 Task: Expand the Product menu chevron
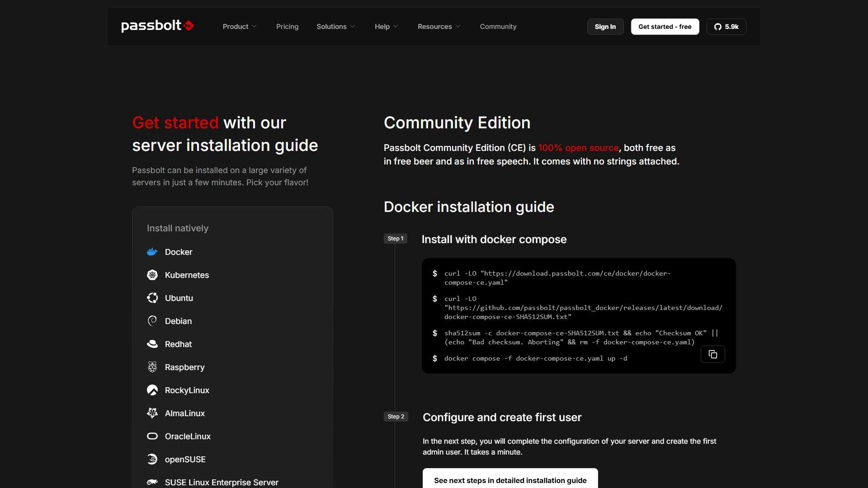[x=254, y=27]
